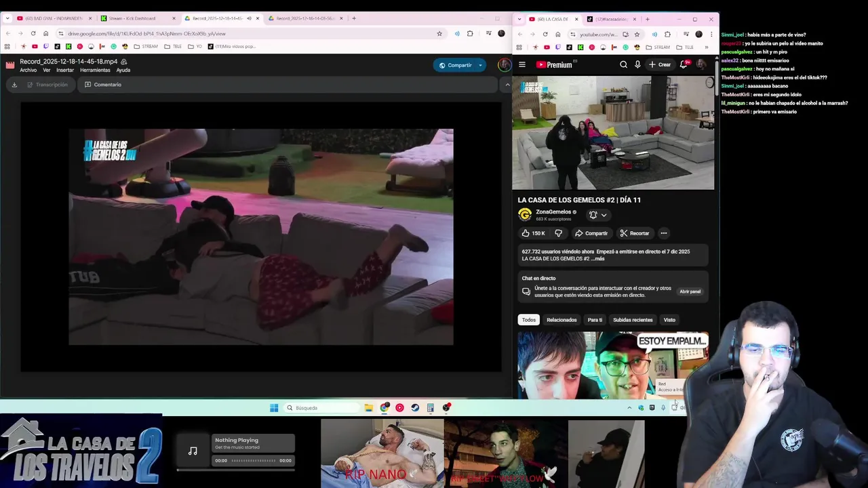The height and width of the screenshot is (488, 868).
Task: Click the YouTube Premium logo
Action: [x=555, y=64]
